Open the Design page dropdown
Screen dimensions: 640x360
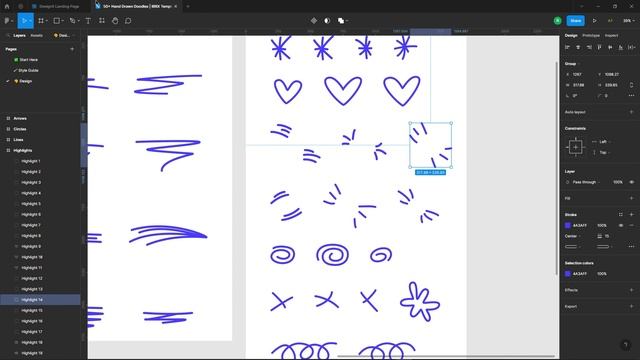(64, 36)
